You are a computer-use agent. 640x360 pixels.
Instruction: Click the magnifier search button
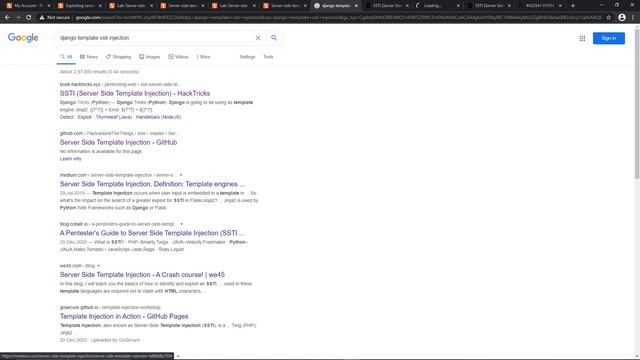tap(274, 38)
